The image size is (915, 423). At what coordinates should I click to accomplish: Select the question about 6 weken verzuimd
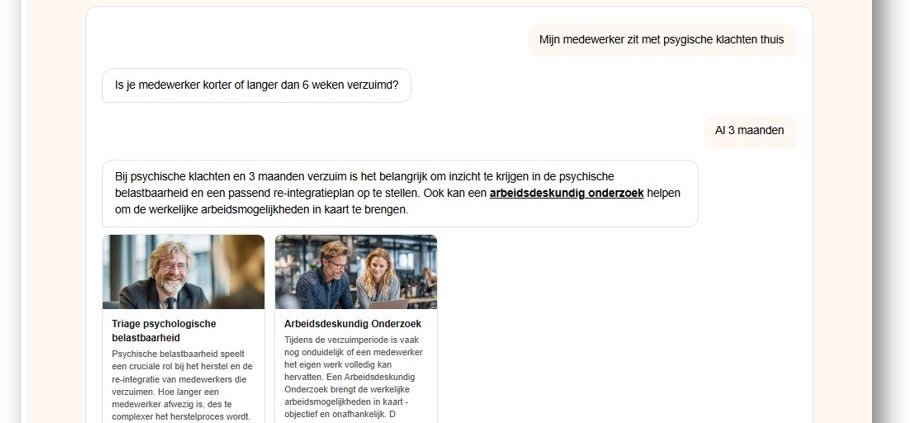(257, 85)
